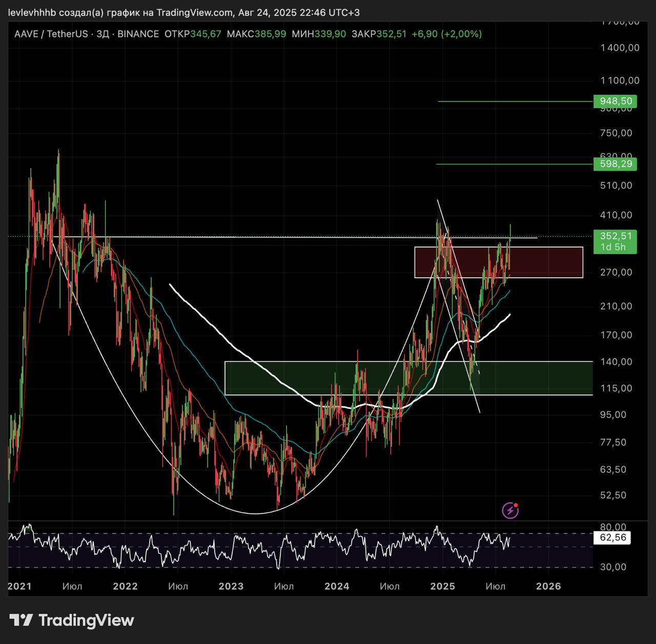
Task: Click 170,00 on the price scale
Action: point(617,335)
